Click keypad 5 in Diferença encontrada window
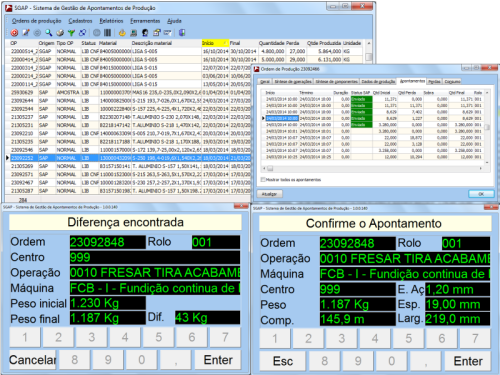This screenshot has width=500, height=375. click(158, 337)
